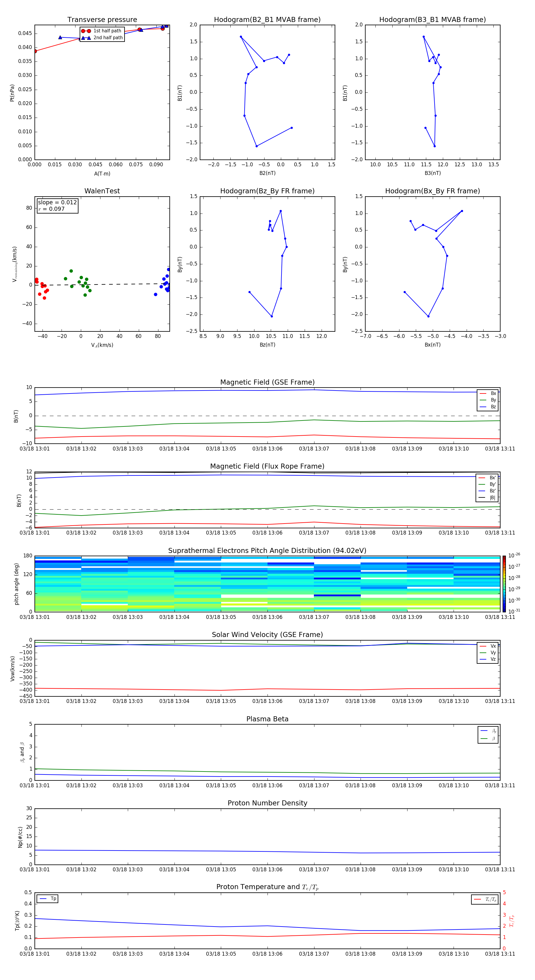Click the 'Transverse pressure' plot title
The image size is (535, 980).
pos(102,19)
